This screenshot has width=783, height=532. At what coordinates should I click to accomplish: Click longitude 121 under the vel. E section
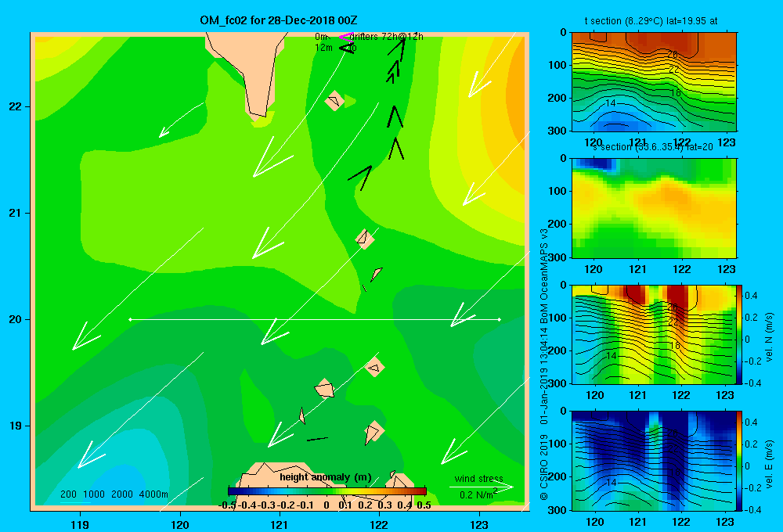coord(637,522)
